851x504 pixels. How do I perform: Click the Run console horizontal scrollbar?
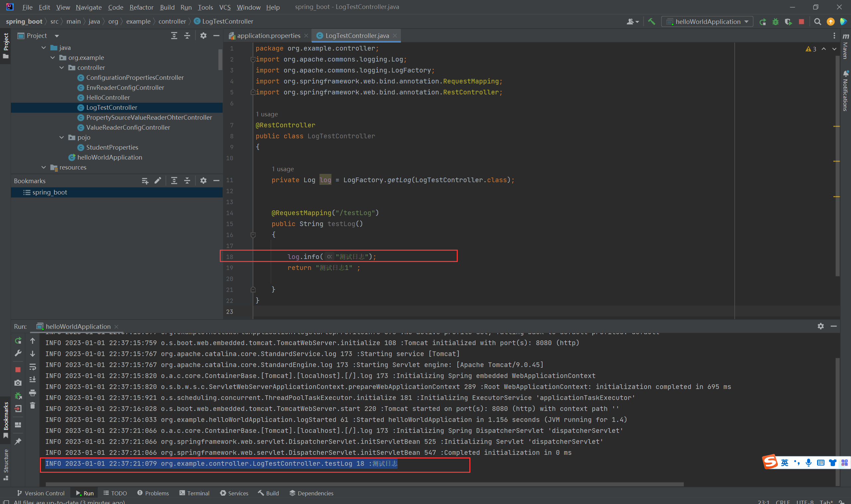pos(364,484)
